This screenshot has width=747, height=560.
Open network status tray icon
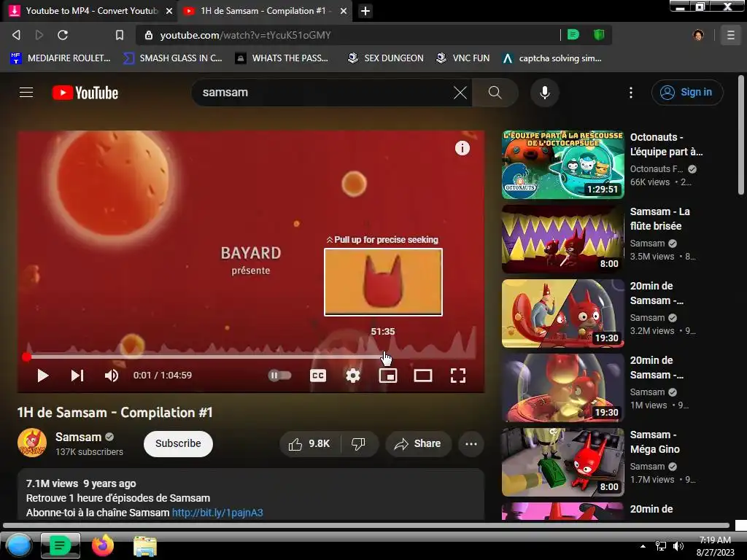point(661,546)
